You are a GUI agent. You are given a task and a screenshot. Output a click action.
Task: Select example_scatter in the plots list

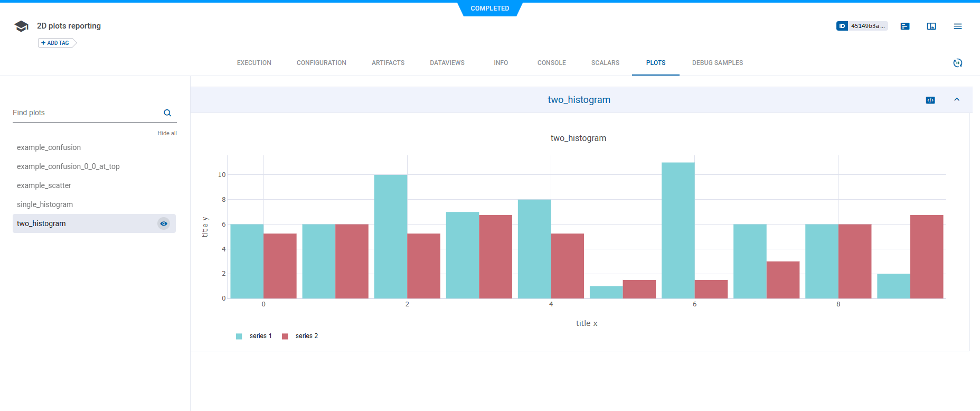(44, 185)
